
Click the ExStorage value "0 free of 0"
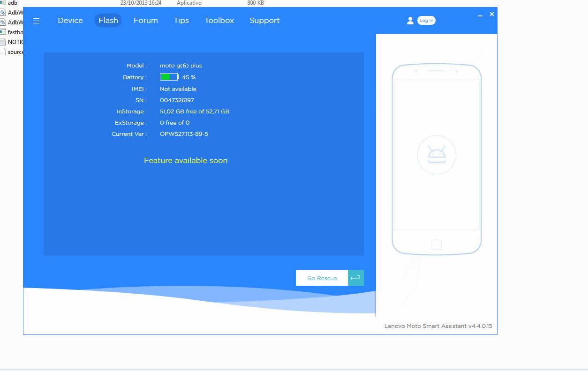coord(175,123)
